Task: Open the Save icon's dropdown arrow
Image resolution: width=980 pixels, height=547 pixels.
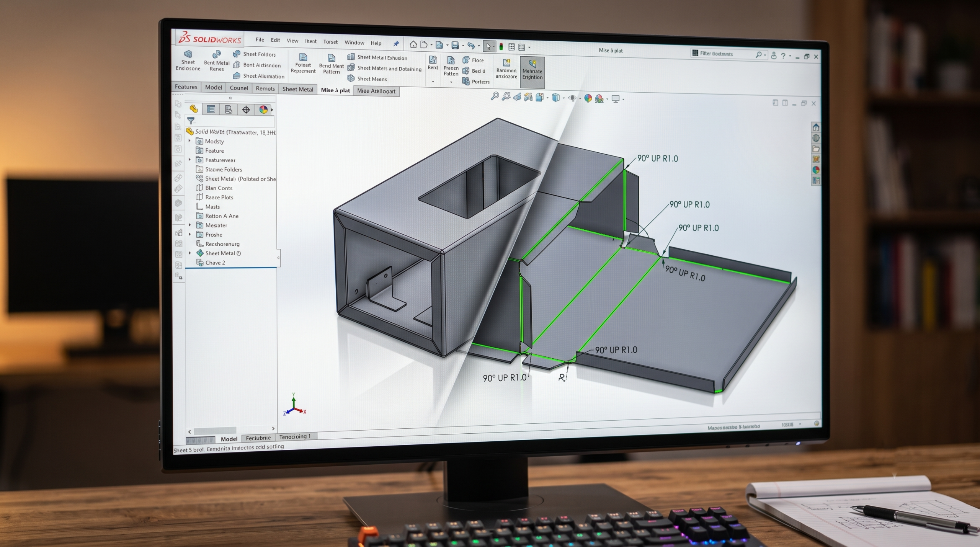Action: [x=463, y=46]
